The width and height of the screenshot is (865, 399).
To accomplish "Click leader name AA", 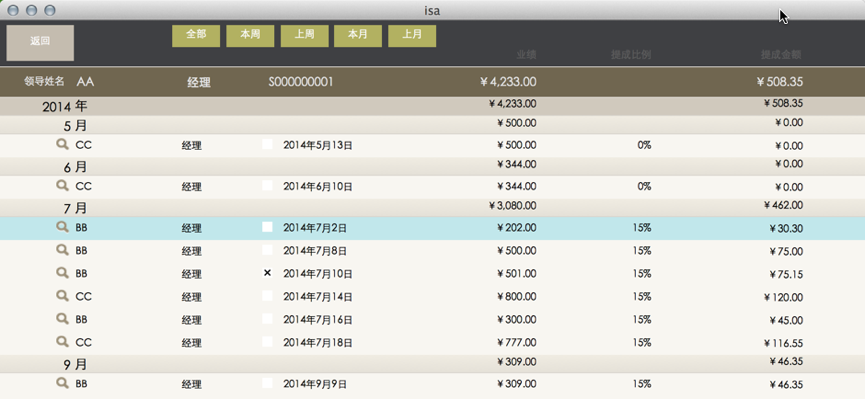I will (85, 82).
